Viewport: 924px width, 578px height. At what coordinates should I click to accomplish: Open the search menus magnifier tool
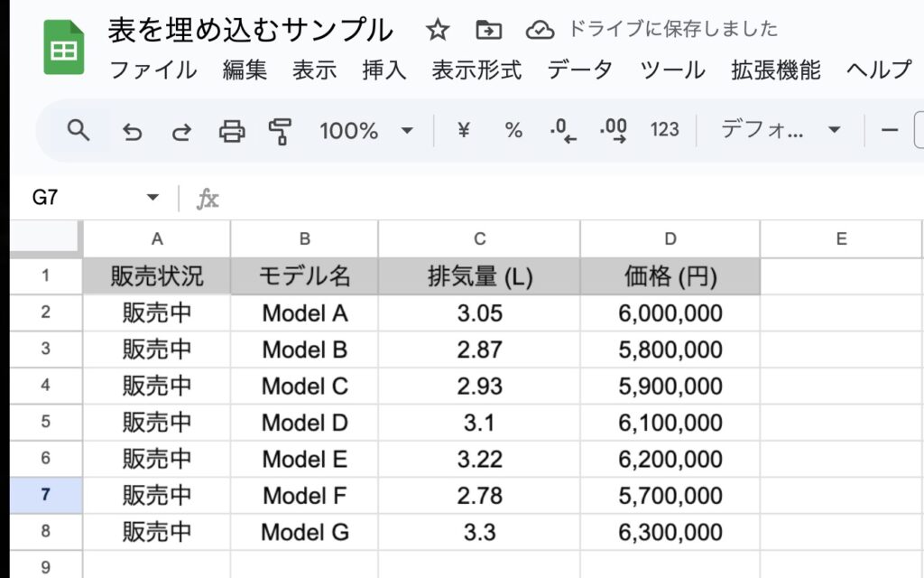coord(79,131)
